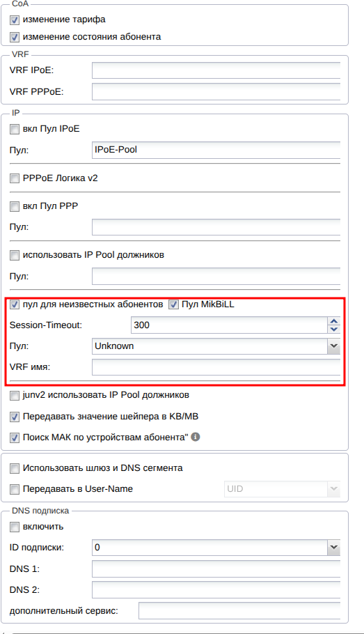Enable вкл Пул PPP checkbox
Screen dimensions: 364x634
coord(15,206)
